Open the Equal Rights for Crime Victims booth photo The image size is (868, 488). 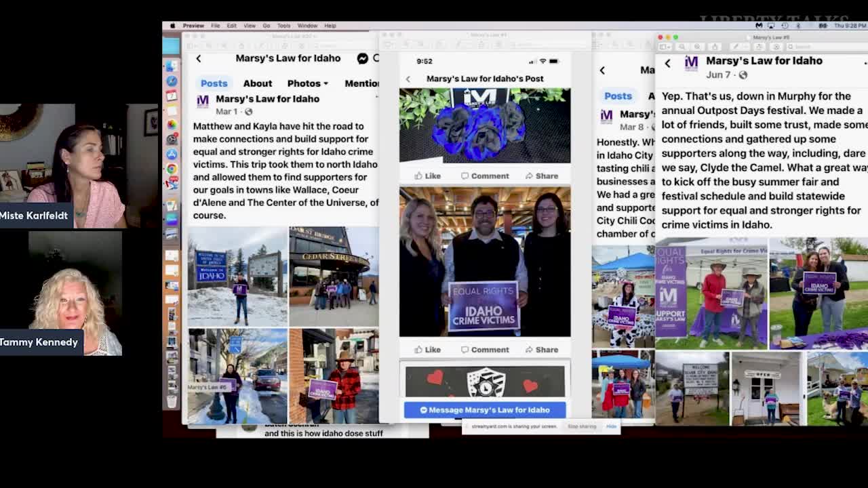tap(711, 293)
